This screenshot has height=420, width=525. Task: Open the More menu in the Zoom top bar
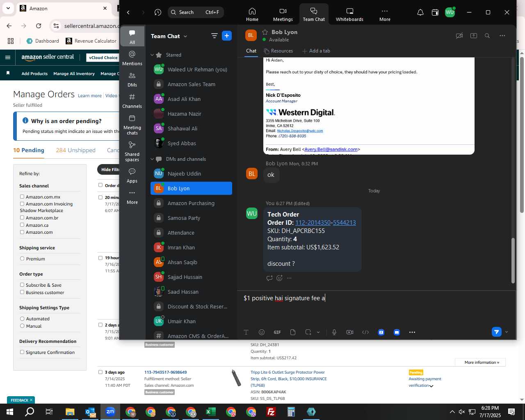click(385, 14)
